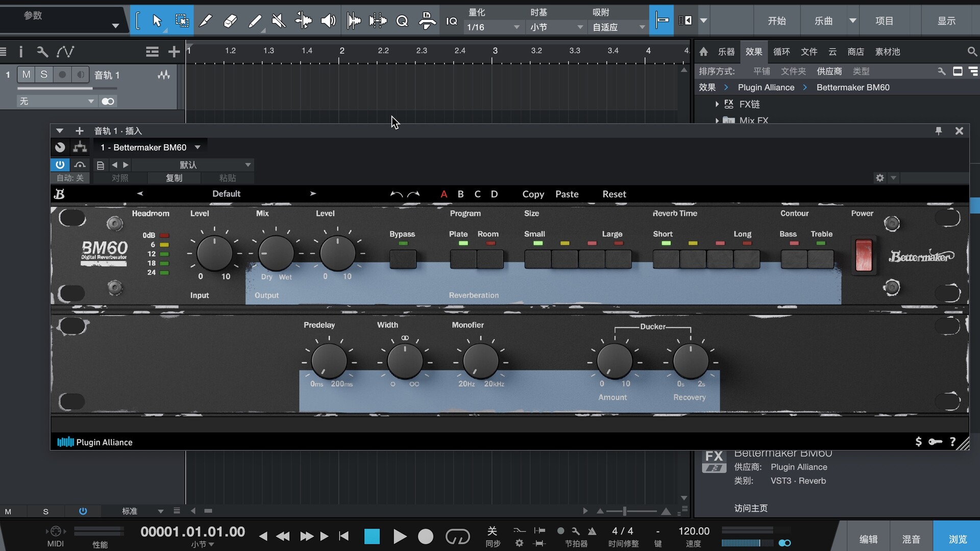Click the Q quantize icon
Viewport: 980px width, 551px height.
point(402,21)
